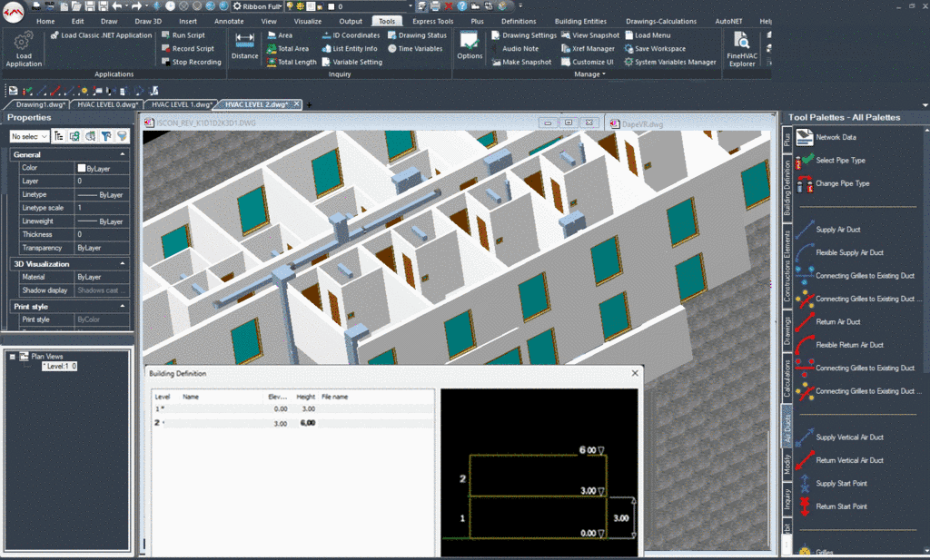Click the Load Application gear icon
The height and width of the screenshot is (560, 930).
[x=24, y=41]
